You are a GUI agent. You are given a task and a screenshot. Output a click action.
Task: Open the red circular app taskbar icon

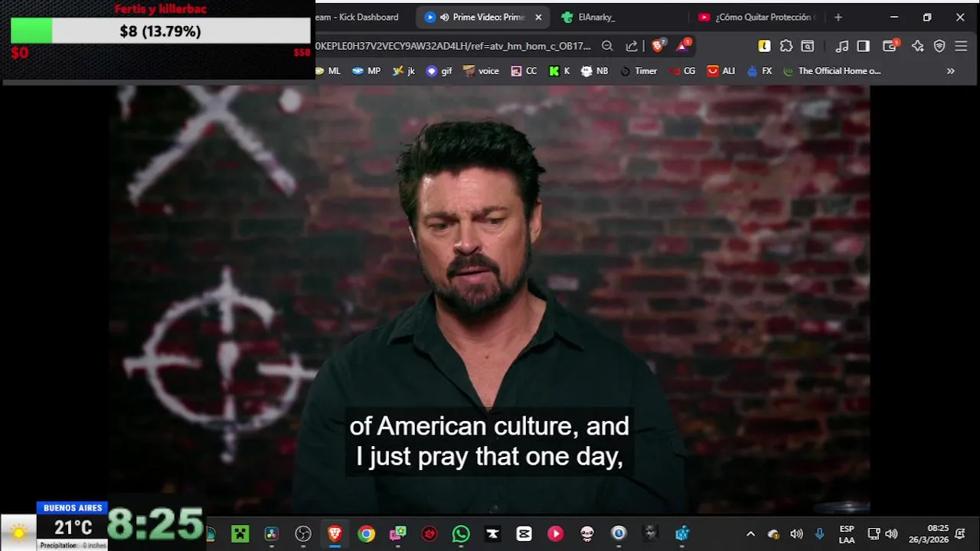point(430,533)
